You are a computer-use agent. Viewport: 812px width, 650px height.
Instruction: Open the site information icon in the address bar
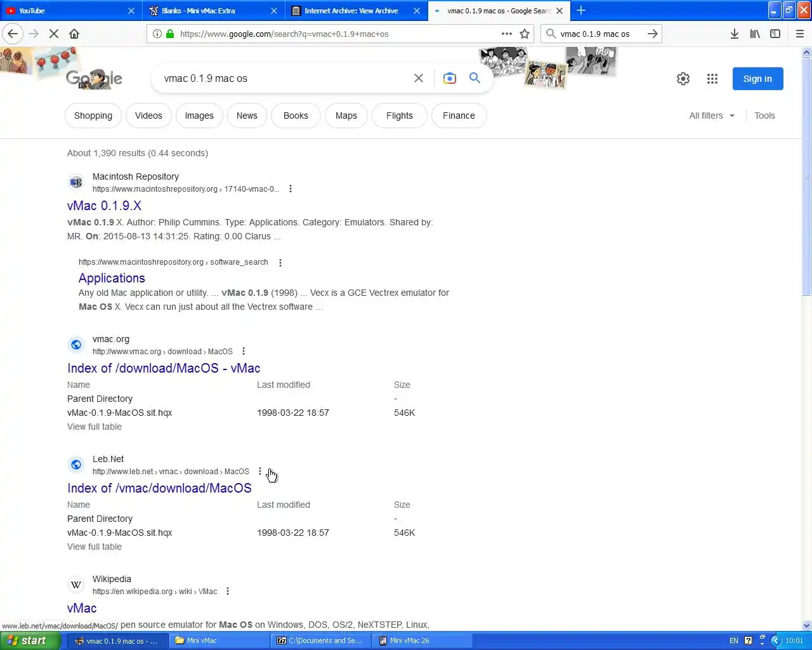coord(157,34)
